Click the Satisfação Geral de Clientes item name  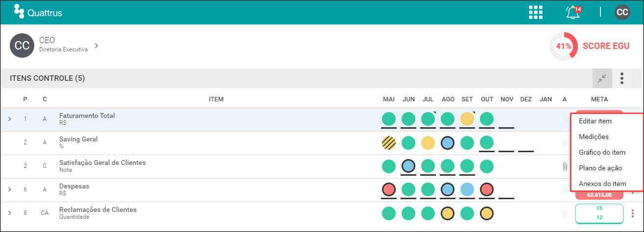(102, 162)
